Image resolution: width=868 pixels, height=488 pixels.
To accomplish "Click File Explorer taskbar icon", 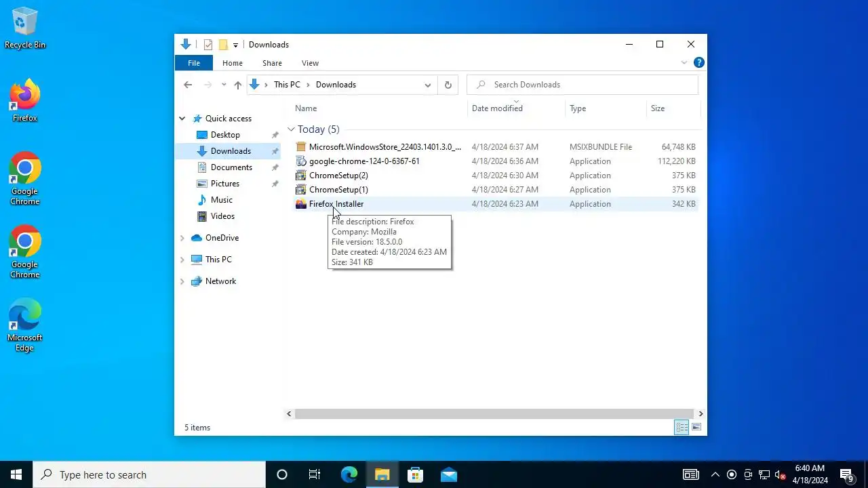I will coord(382,474).
